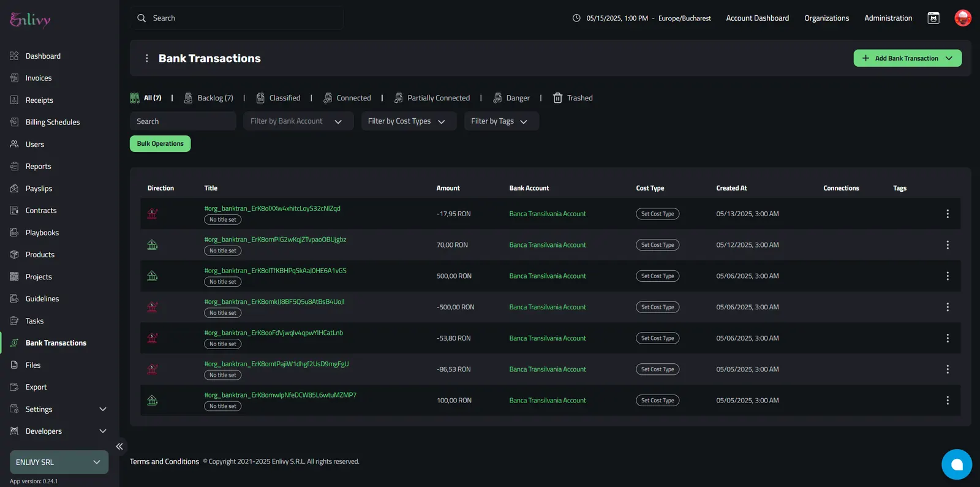
Task: Click the Playbooks sidebar icon
Action: tap(14, 233)
